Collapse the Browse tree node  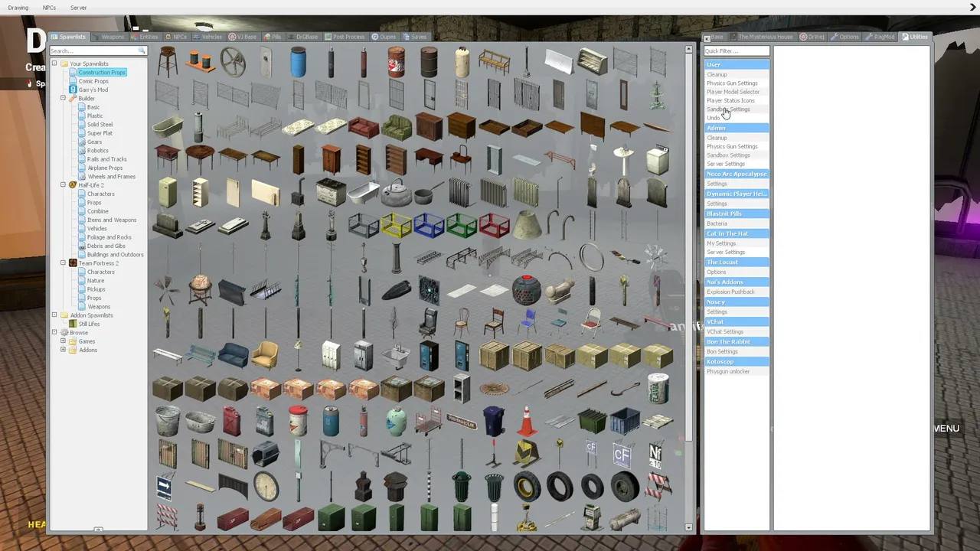(54, 333)
